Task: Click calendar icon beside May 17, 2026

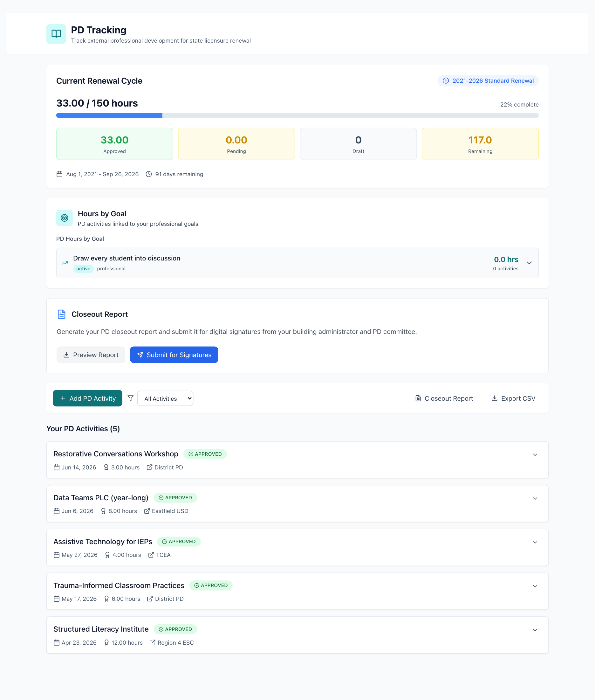Action: (57, 599)
